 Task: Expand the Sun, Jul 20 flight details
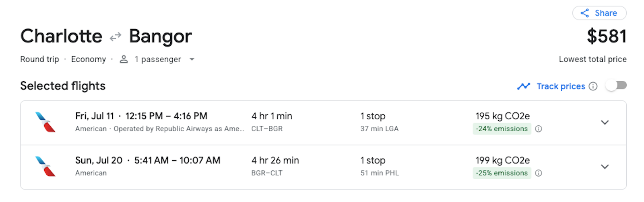tap(605, 167)
